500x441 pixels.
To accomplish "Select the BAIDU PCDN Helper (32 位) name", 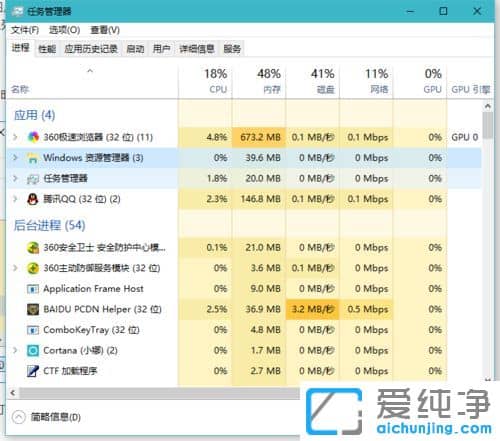I will click(x=102, y=309).
